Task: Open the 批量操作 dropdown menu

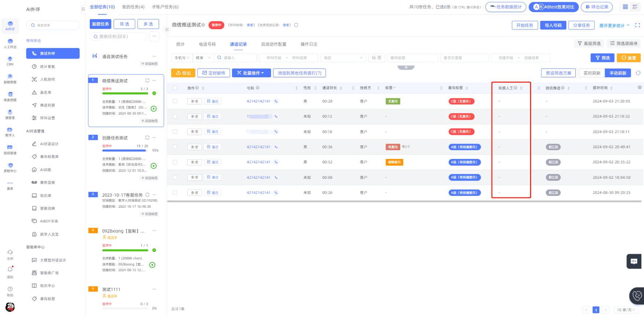Action: click(251, 73)
